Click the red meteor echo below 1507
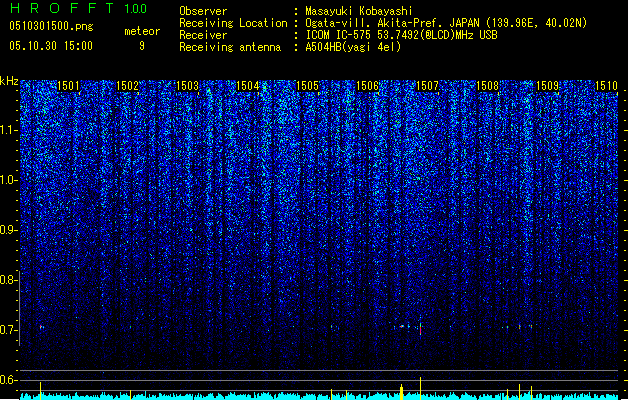The image size is (629, 400). click(420, 330)
